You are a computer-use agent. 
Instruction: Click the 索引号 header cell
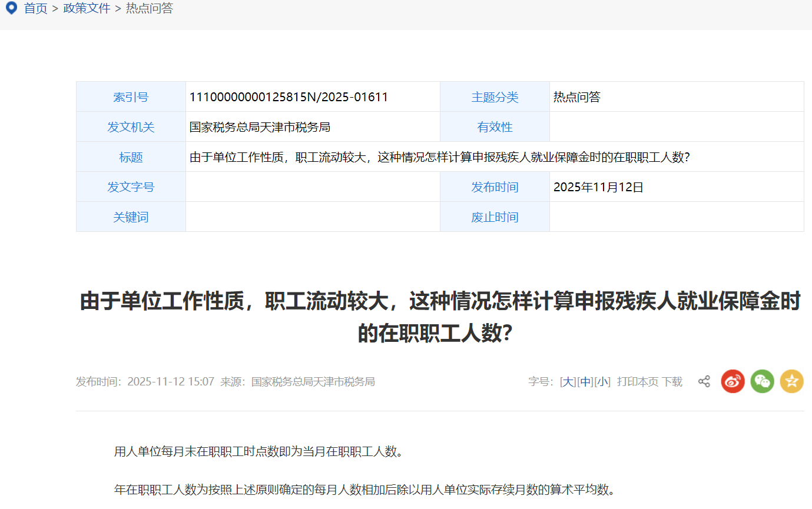point(131,97)
